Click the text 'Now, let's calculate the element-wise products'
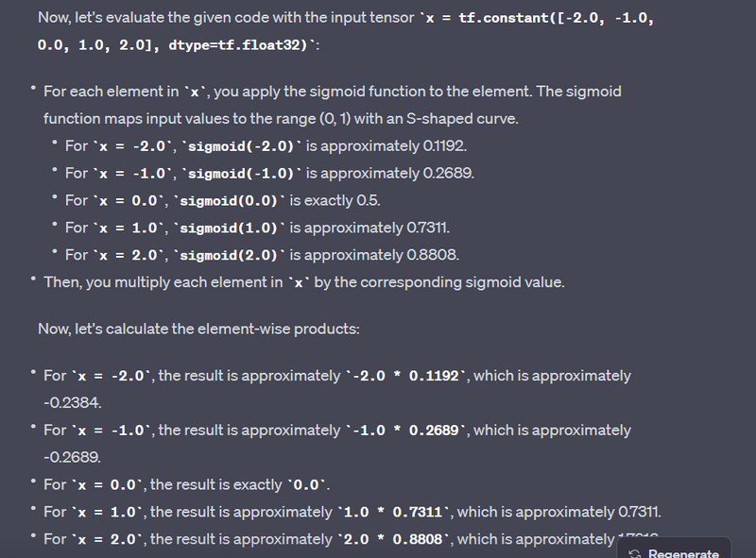 [198, 329]
